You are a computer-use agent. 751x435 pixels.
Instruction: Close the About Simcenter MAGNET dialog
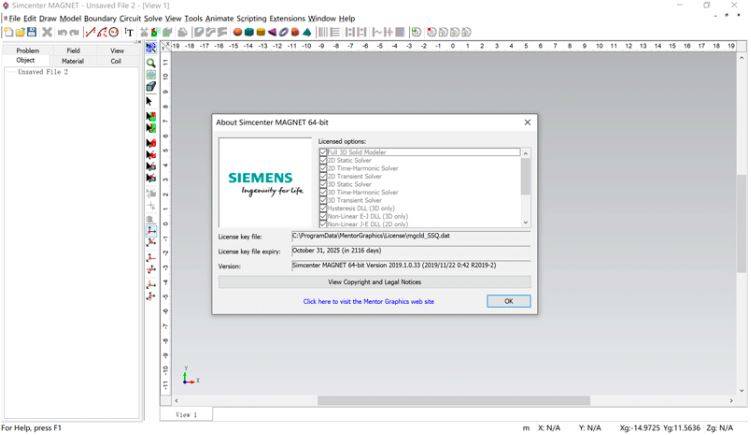[527, 123]
